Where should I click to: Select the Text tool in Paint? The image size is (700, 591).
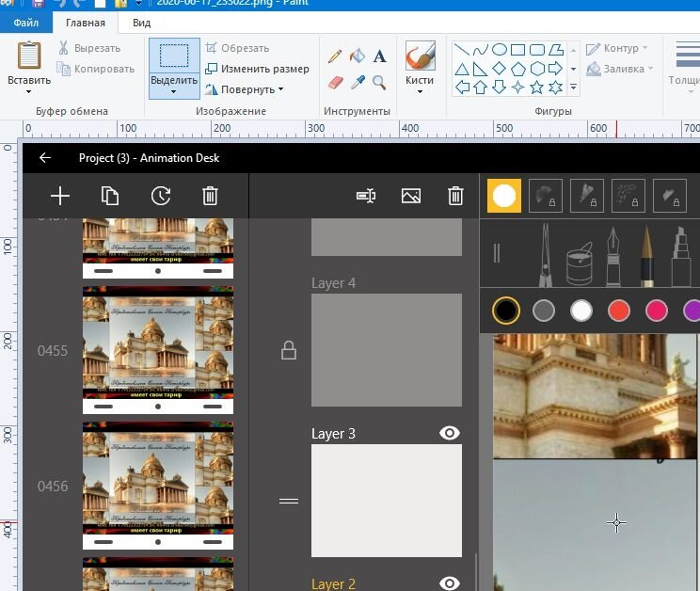pos(379,56)
